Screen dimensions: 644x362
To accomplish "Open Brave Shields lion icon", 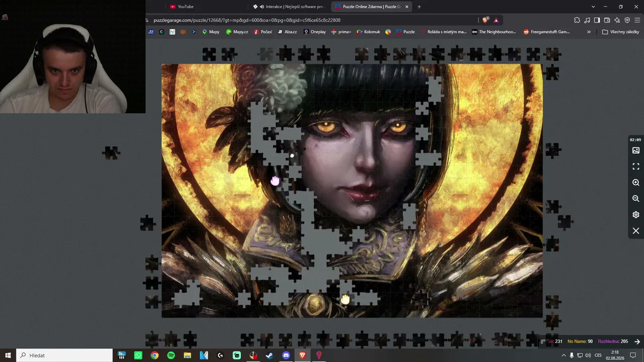I will tap(485, 20).
